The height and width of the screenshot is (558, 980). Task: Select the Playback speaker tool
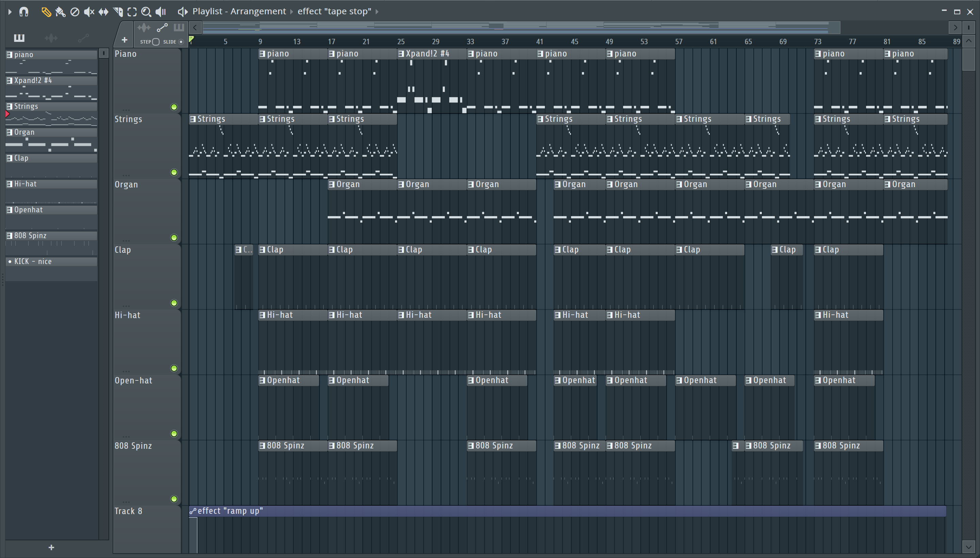click(161, 12)
